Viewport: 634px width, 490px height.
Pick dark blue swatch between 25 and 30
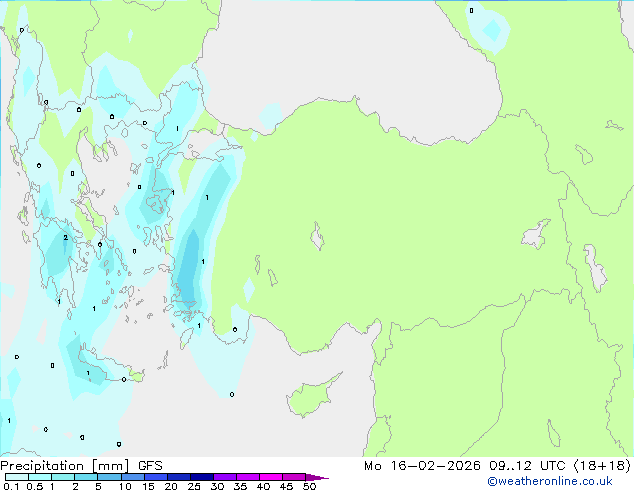click(202, 477)
